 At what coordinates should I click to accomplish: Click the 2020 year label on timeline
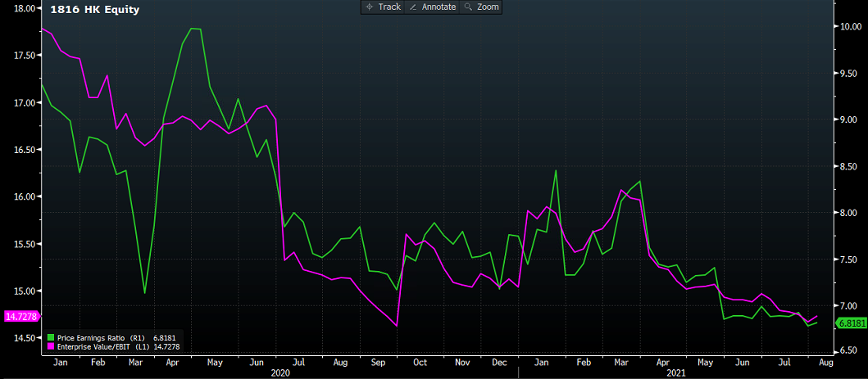279,372
